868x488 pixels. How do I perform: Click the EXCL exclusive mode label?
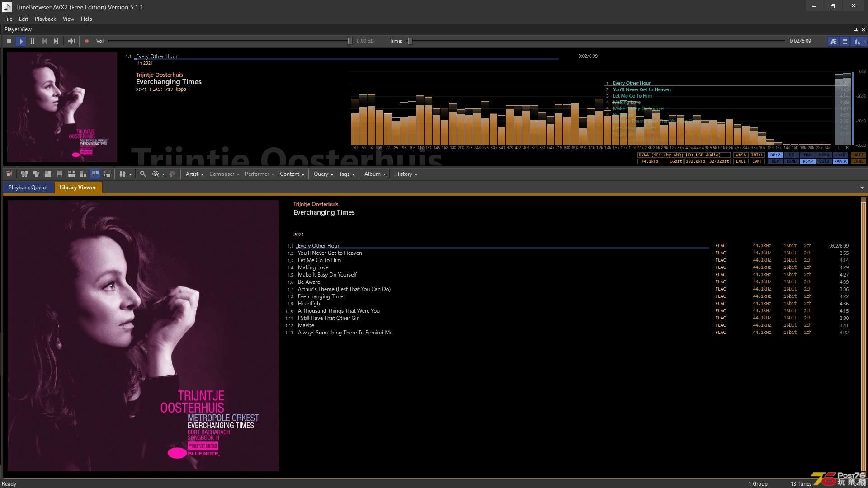[741, 161]
